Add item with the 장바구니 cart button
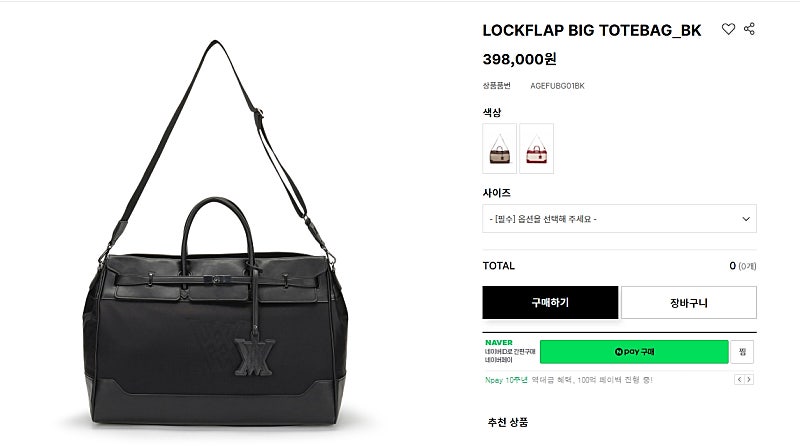The height and width of the screenshot is (447, 800). click(689, 303)
